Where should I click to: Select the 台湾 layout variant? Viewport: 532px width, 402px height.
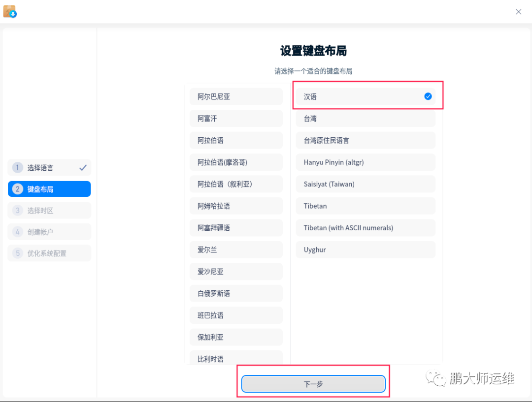point(366,118)
